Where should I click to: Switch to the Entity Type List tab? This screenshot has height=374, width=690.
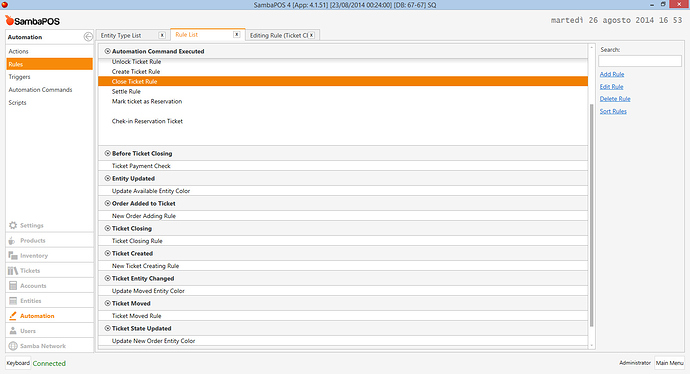pos(121,35)
